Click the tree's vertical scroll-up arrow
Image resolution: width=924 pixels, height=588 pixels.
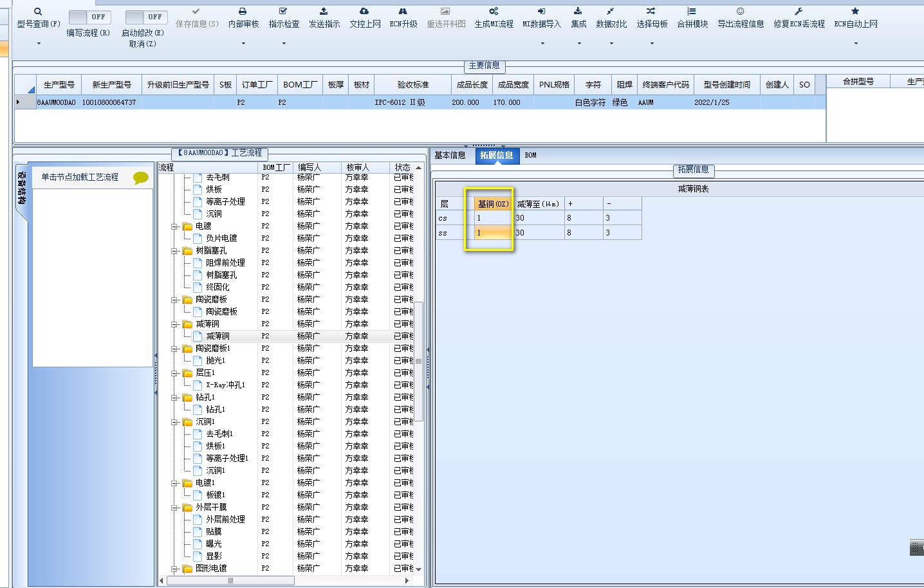tap(419, 168)
